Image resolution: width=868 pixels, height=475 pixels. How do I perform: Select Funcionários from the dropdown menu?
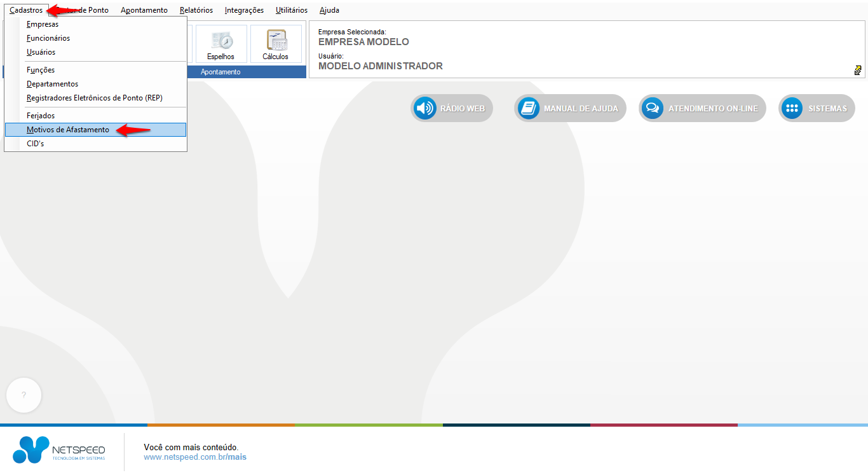pos(96,38)
